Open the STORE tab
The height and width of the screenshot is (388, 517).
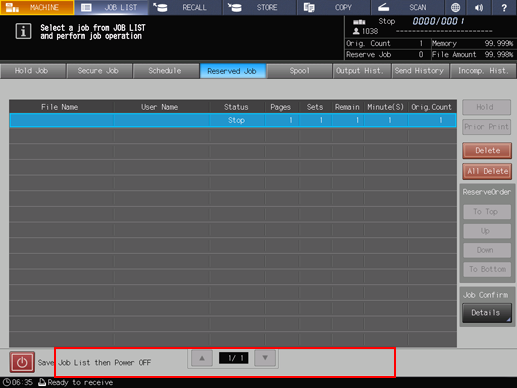259,7
